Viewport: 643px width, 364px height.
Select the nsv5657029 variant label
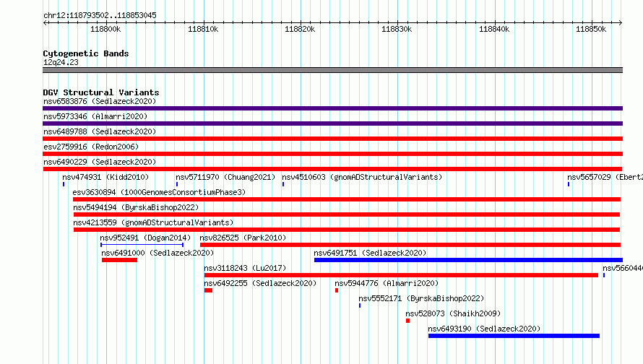[x=605, y=177]
